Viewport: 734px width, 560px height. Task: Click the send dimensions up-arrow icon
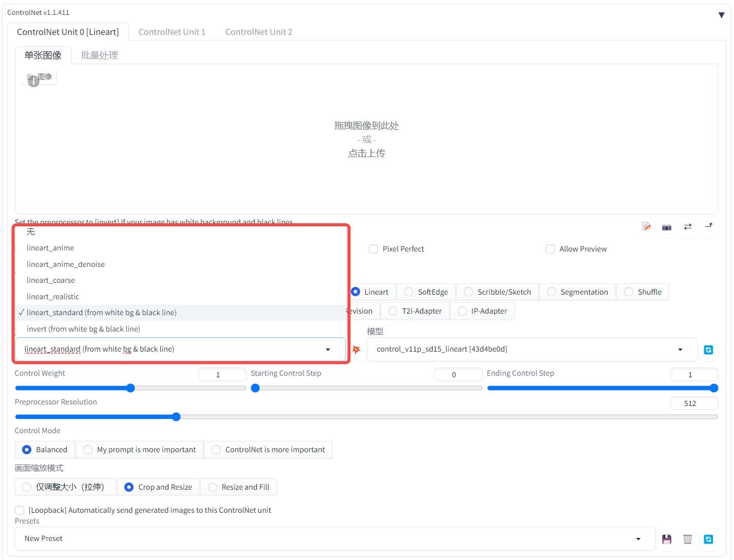tap(708, 226)
